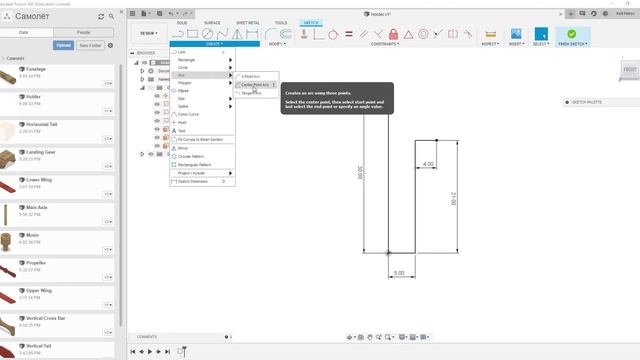Apply the Fix/Unfix lock constraint
Image resolution: width=640 pixels, height=360 pixels.
(x=393, y=34)
